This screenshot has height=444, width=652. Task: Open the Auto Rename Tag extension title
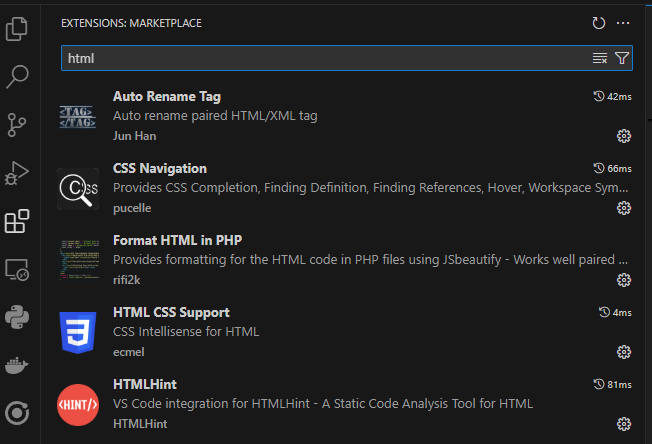(167, 96)
